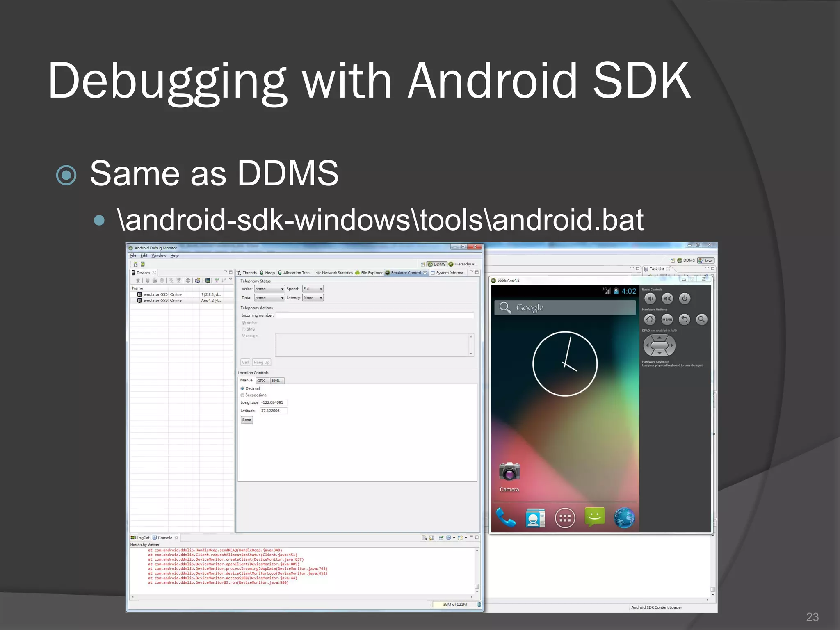Switch to the System Information tab
This screenshot has width=840, height=630.
448,273
